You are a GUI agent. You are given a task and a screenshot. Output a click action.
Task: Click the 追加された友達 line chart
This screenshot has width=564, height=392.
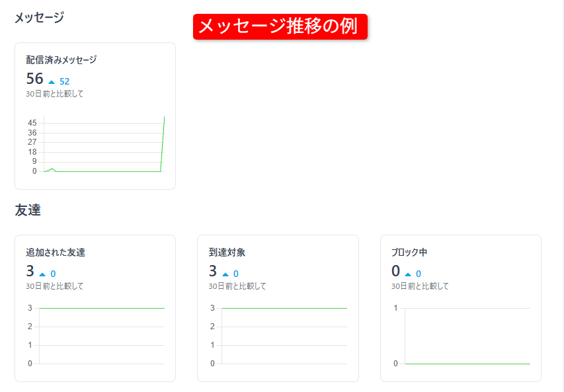coord(101,335)
